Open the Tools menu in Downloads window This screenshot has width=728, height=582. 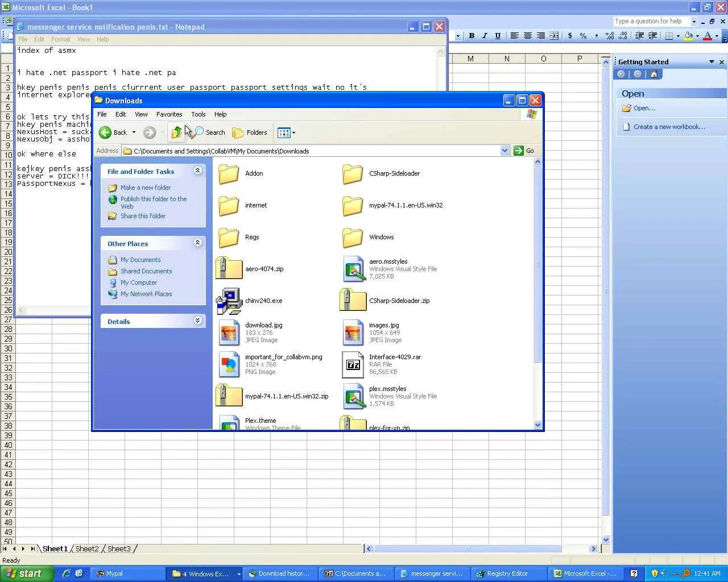(198, 114)
